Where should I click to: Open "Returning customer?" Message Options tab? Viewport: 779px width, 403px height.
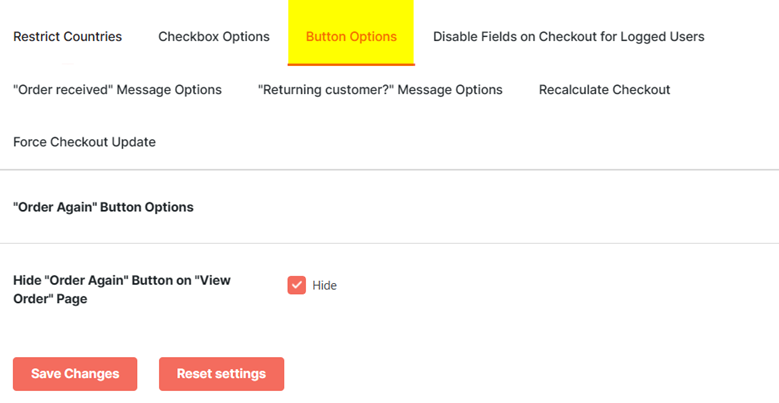pos(380,90)
